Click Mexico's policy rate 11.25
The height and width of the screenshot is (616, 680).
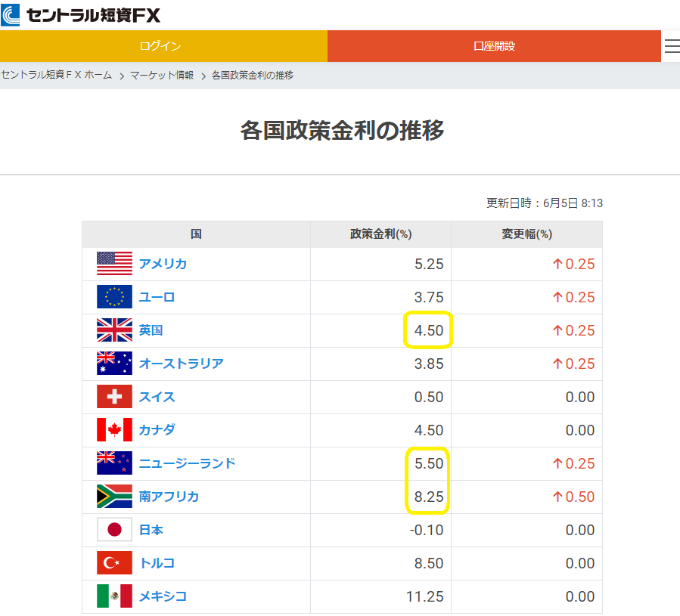tap(425, 596)
